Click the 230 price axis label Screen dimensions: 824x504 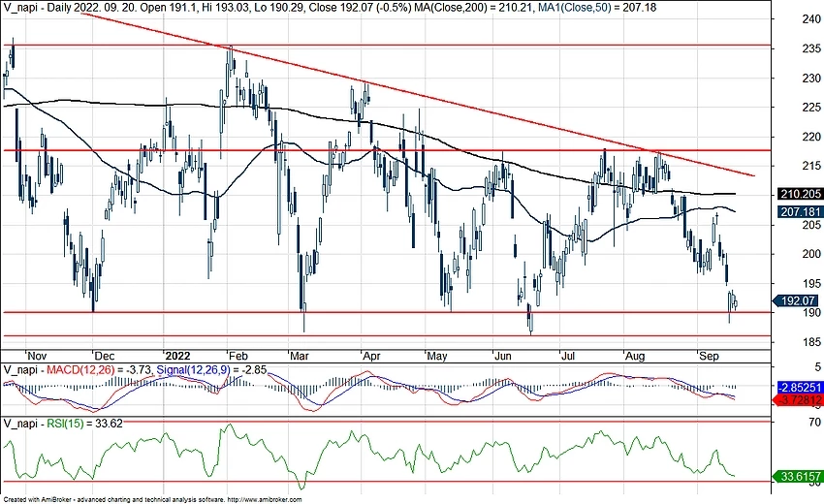coord(811,78)
